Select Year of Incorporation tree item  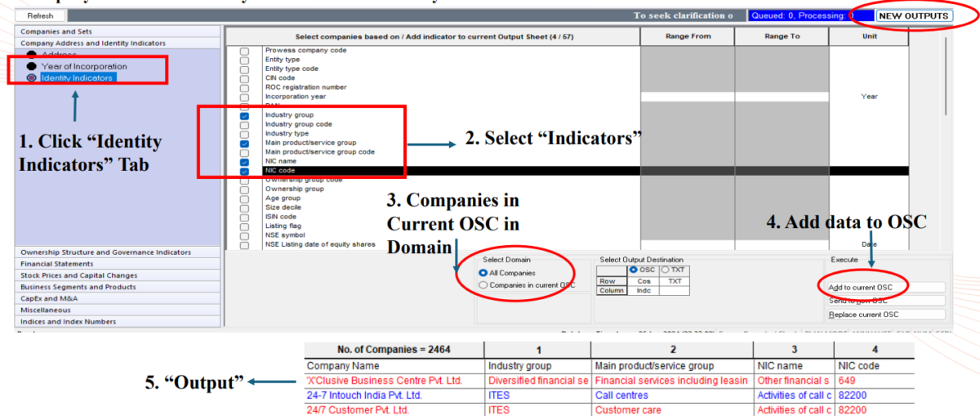(84, 66)
